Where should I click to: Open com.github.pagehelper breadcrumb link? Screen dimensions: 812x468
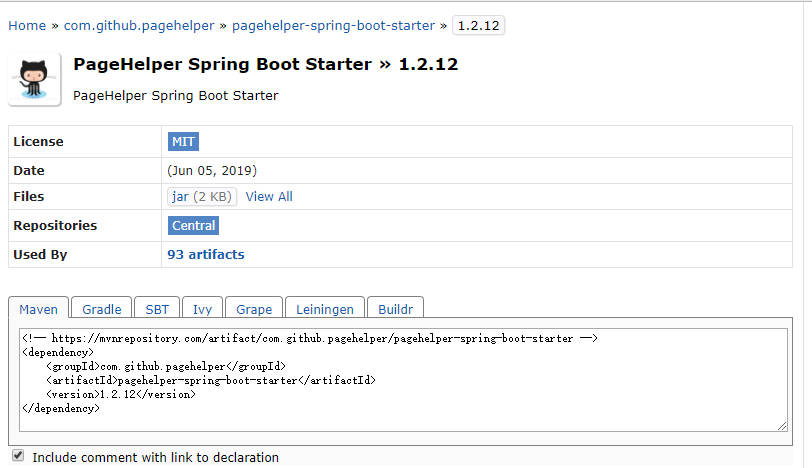139,25
